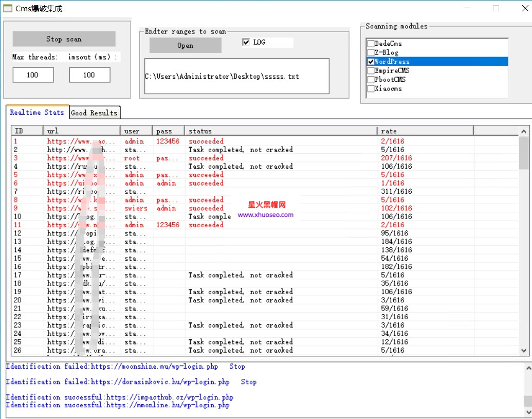Image resolution: width=532 pixels, height=419 pixels.
Task: Click rate 12/1616 in row 25
Action: click(395, 342)
